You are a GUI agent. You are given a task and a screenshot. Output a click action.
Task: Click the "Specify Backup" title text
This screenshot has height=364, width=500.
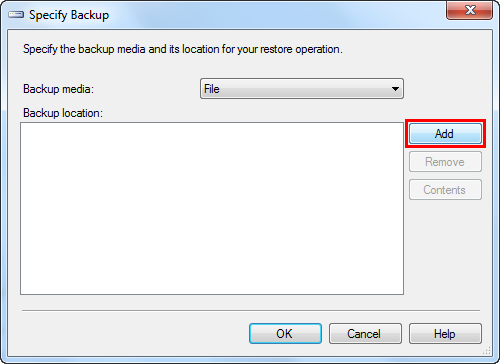pos(69,15)
